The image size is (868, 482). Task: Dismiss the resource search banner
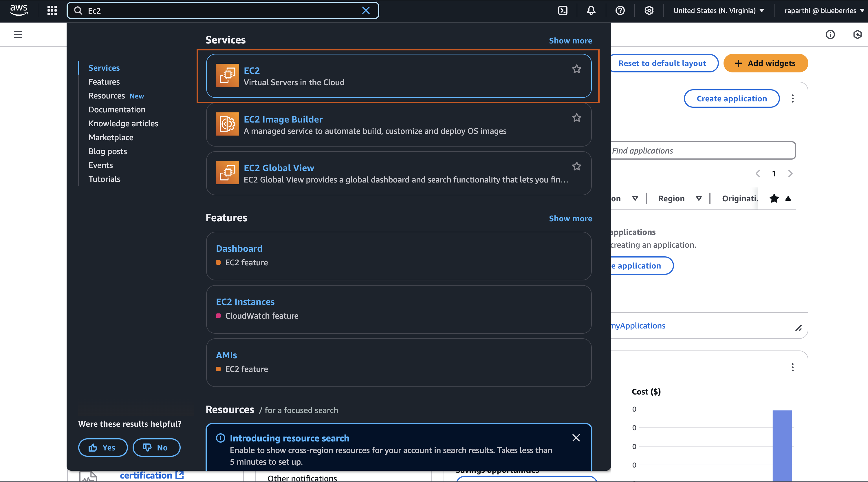pos(576,437)
